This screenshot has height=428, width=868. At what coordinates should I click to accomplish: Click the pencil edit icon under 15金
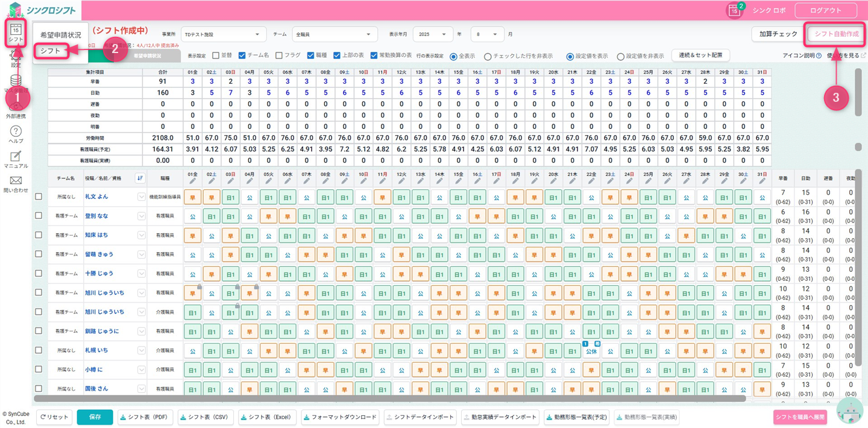(458, 181)
